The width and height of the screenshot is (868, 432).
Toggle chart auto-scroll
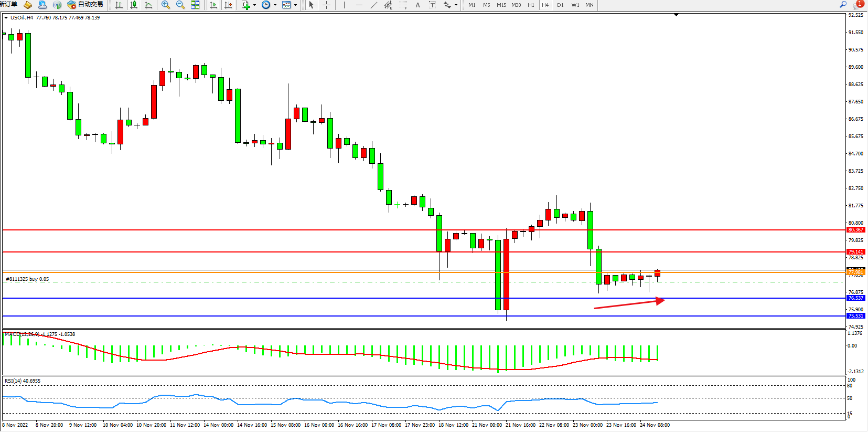213,5
